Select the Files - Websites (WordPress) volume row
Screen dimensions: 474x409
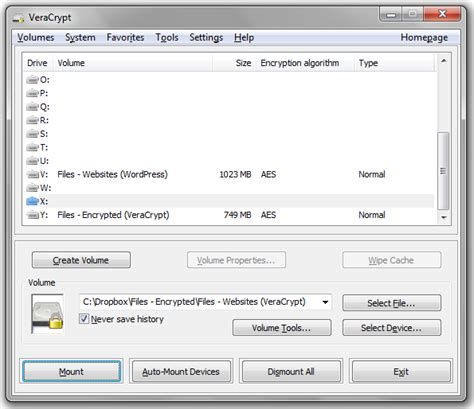pos(229,174)
